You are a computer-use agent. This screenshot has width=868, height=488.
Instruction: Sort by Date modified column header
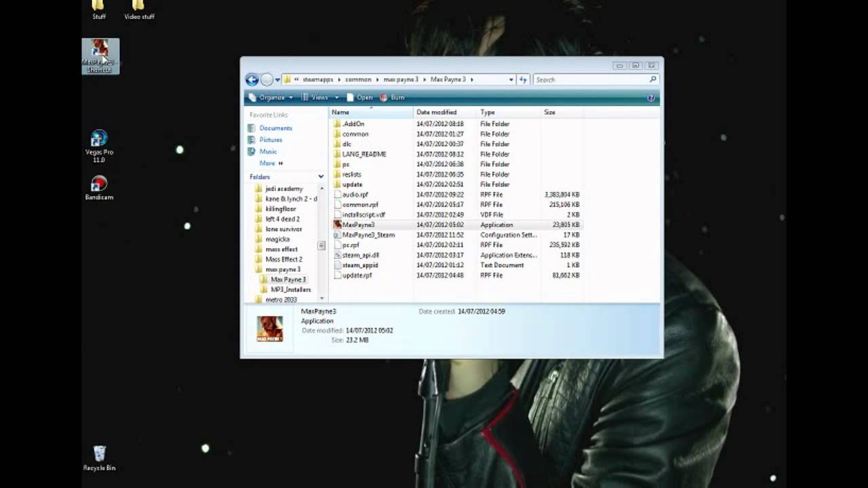tap(446, 113)
